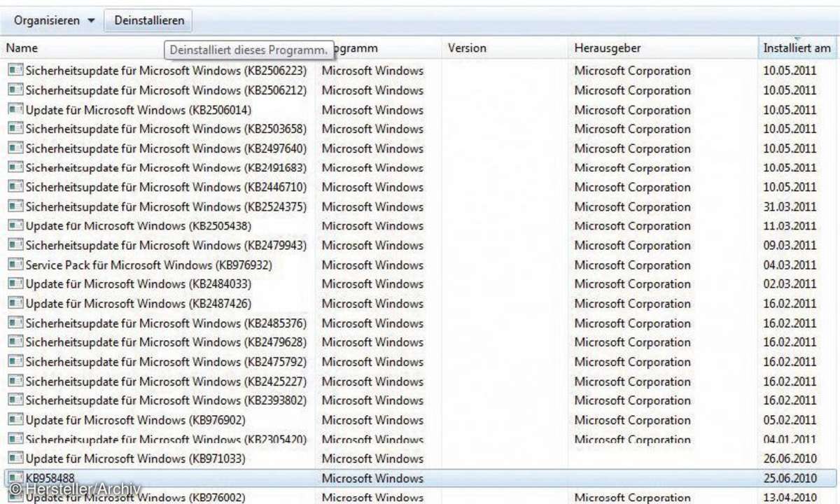Select Sicherheitsupdate für Microsoft Windows (KB2503658)
Screen dimensions: 840x504
point(167,129)
